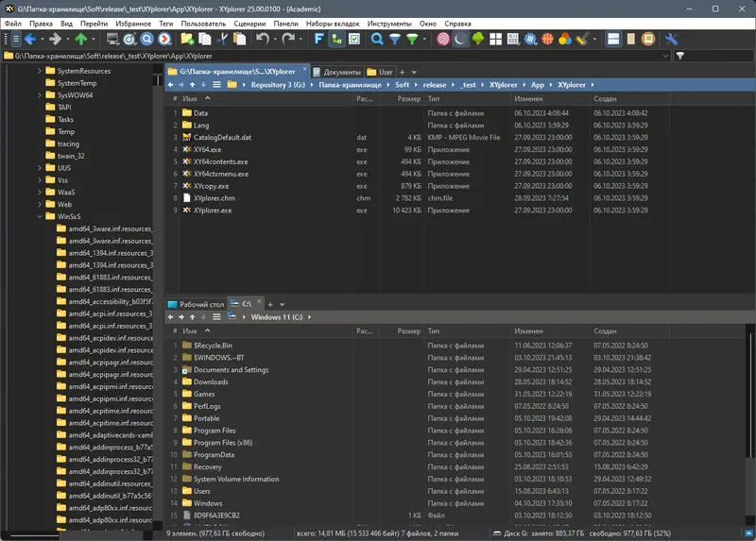756x541 pixels.
Task: Click the magnifier Find Files icon
Action: pos(377,40)
